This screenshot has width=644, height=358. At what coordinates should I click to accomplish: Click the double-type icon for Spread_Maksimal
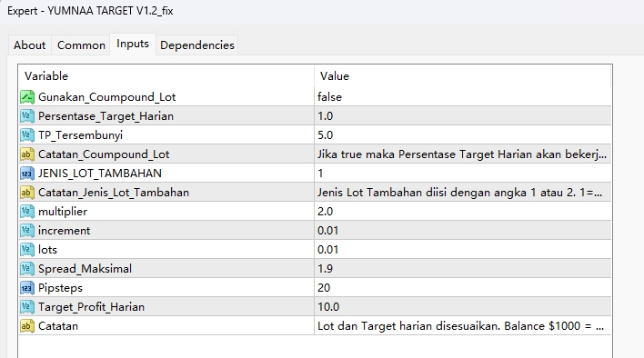27,269
